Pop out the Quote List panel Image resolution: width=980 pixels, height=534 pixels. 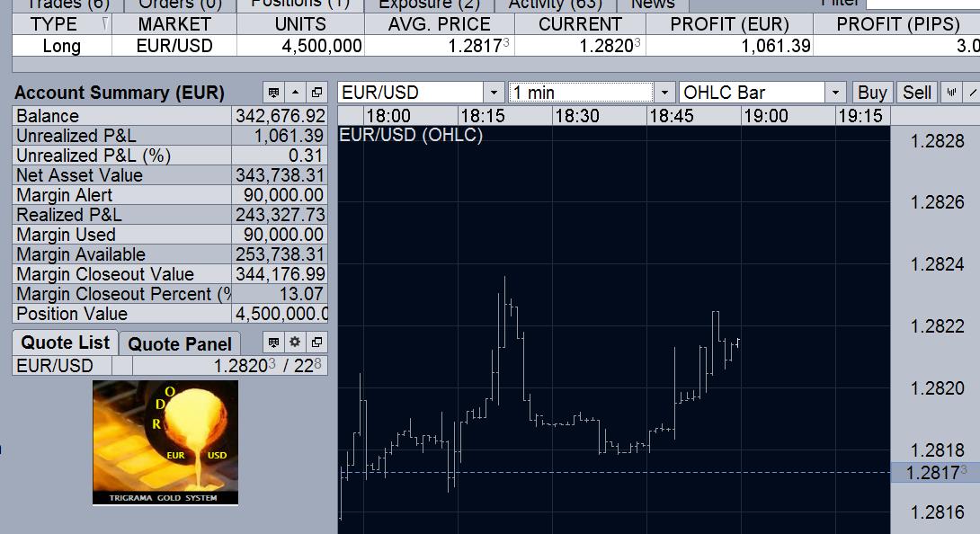click(316, 342)
